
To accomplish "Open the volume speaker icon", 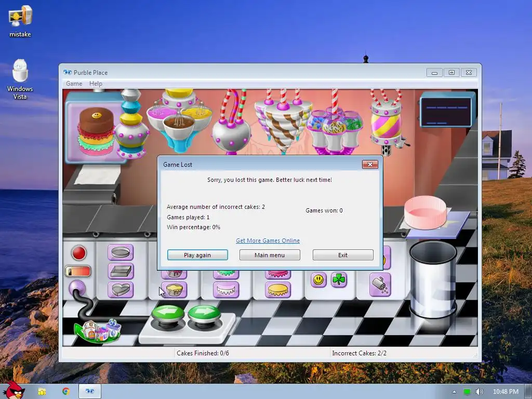I will point(479,392).
